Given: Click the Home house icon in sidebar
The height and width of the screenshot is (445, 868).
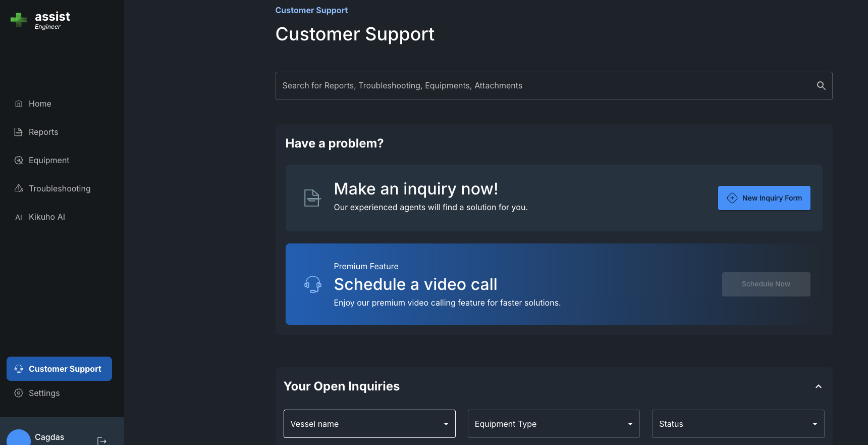Looking at the screenshot, I should [x=19, y=104].
